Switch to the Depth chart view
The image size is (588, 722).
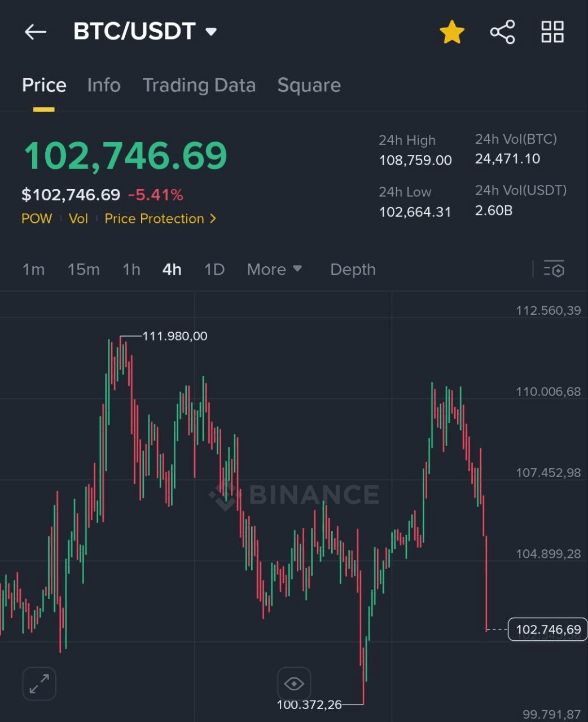353,270
